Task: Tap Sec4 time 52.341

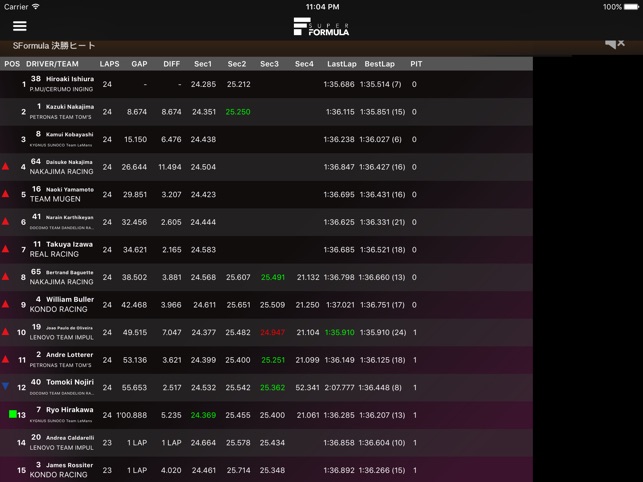Action: 307,388
